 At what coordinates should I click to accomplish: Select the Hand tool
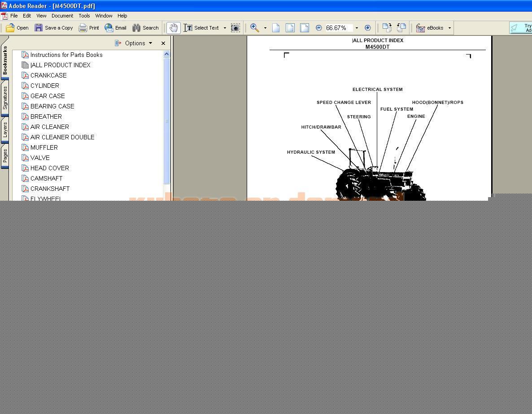tap(174, 28)
